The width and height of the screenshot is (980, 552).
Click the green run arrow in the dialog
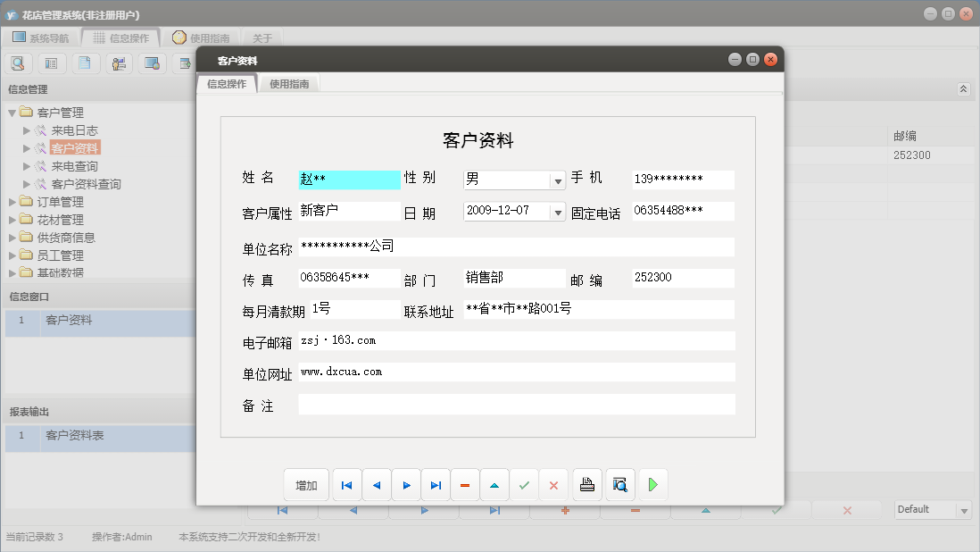point(652,484)
